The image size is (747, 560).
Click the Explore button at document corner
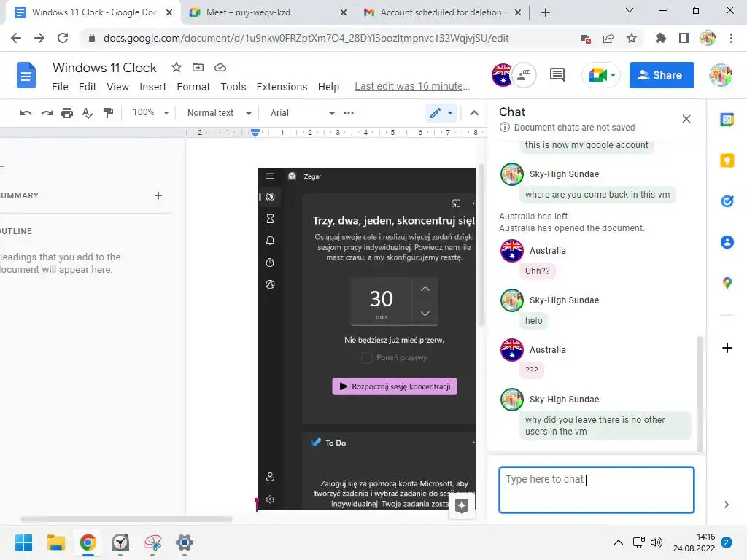tap(462, 506)
